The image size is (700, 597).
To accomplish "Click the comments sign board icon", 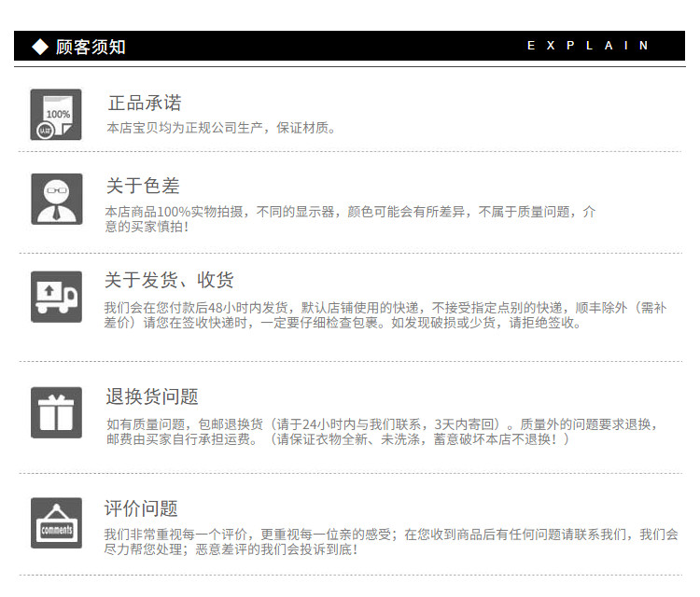I will point(56,523).
